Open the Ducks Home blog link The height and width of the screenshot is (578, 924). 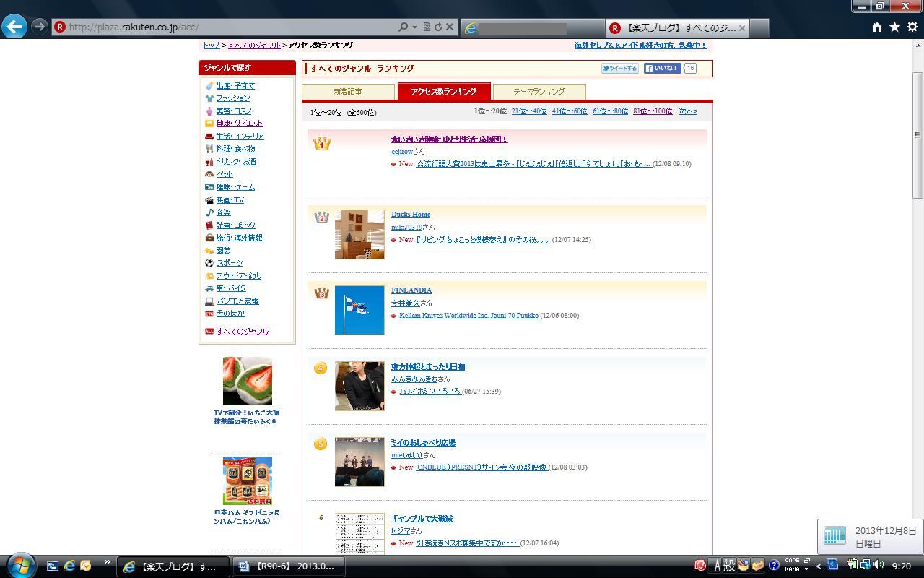point(411,215)
